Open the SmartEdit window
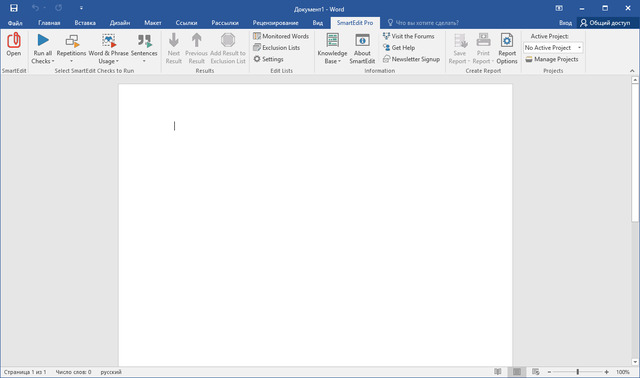This screenshot has width=640, height=378. (x=13, y=45)
